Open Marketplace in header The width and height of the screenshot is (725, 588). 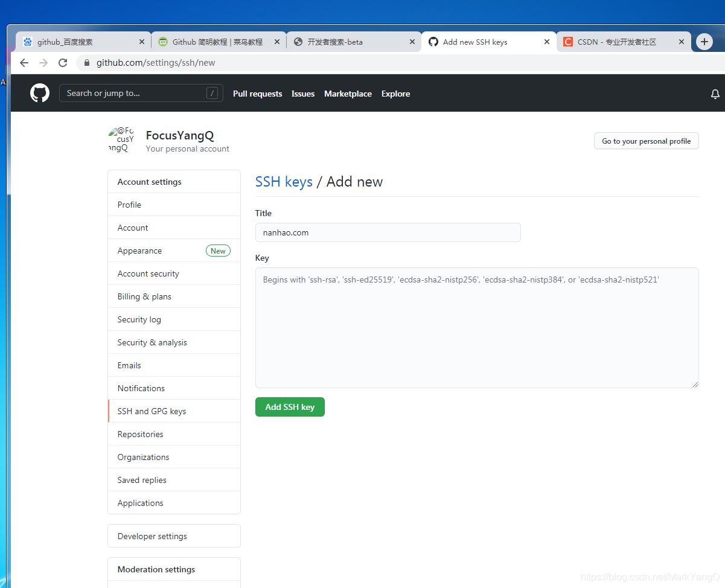348,94
